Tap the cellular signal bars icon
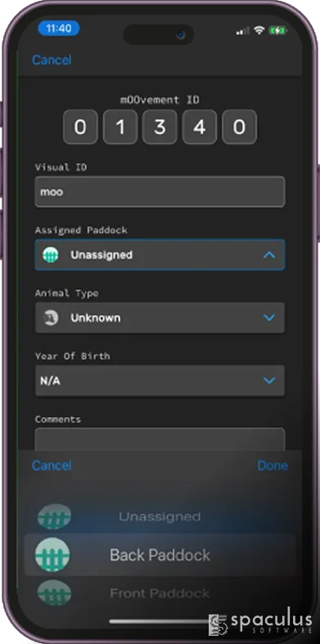 pyautogui.click(x=243, y=31)
